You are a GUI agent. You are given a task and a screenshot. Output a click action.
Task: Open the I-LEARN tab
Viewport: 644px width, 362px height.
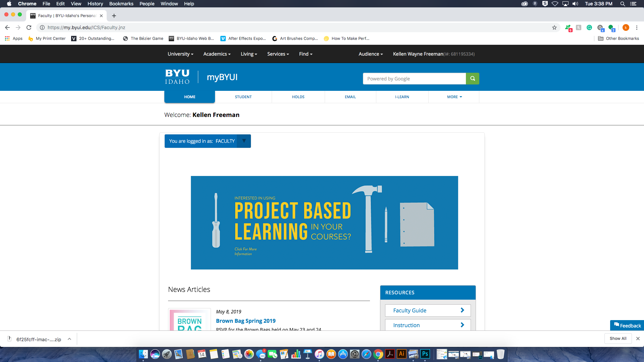coord(402,97)
